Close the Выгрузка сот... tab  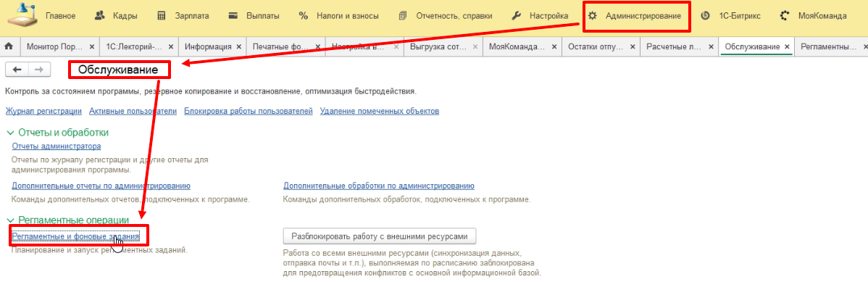coord(476,47)
